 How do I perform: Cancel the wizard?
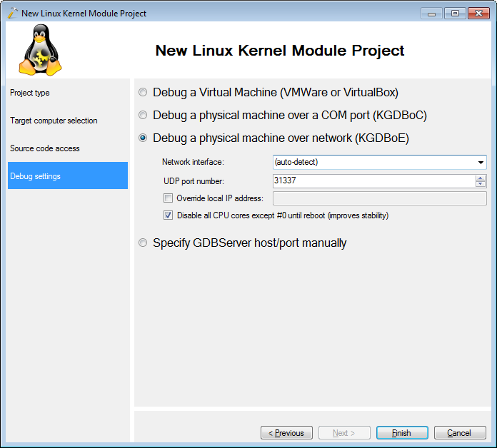coord(460,432)
